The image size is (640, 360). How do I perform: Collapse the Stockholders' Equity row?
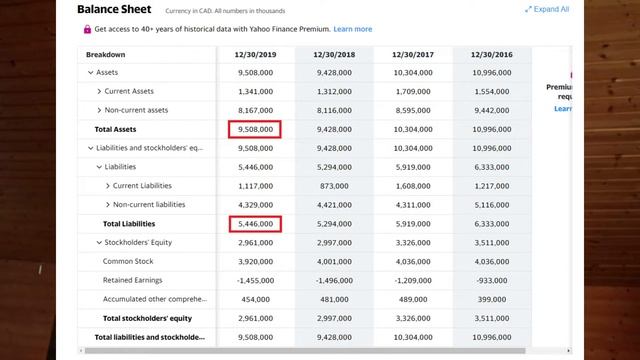tap(99, 242)
